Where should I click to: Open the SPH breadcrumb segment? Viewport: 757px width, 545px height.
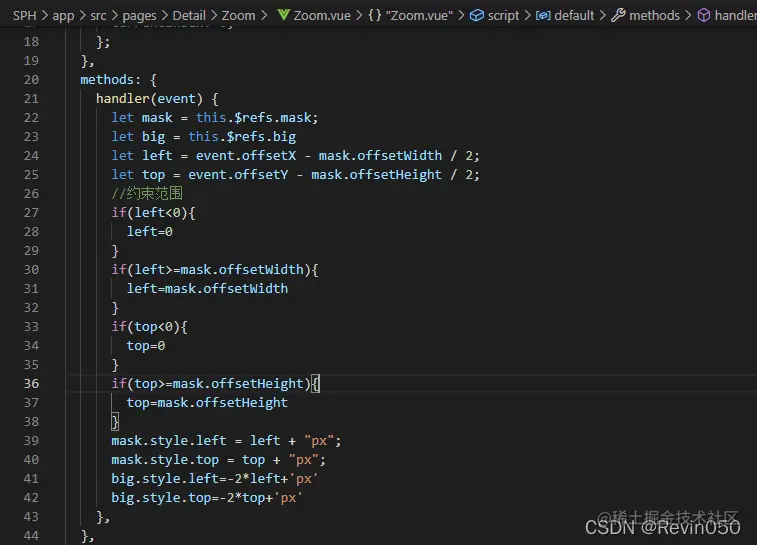[x=25, y=15]
